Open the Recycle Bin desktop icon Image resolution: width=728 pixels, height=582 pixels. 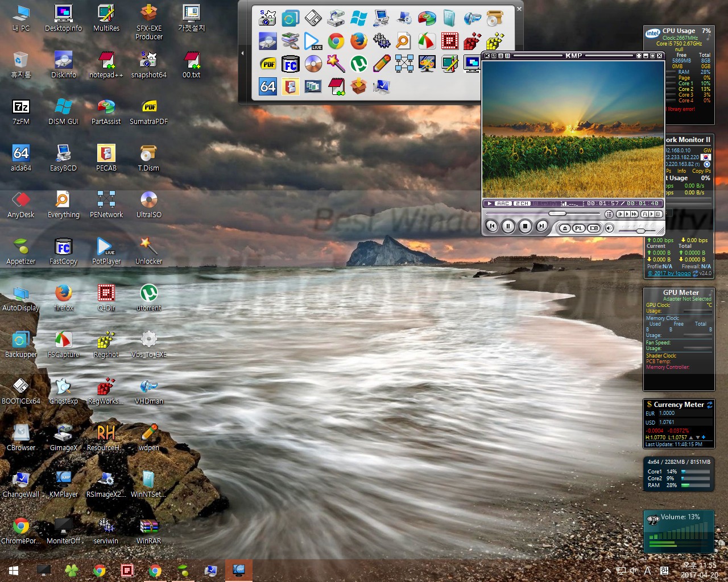point(21,65)
